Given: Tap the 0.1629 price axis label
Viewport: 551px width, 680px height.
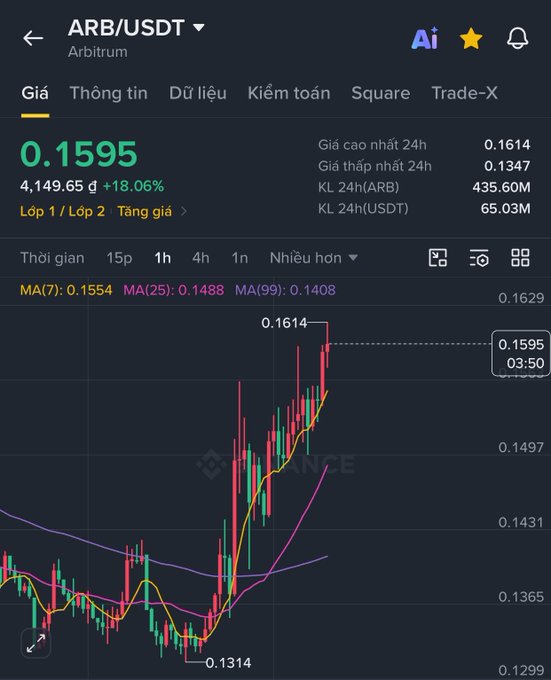Looking at the screenshot, I should point(521,298).
